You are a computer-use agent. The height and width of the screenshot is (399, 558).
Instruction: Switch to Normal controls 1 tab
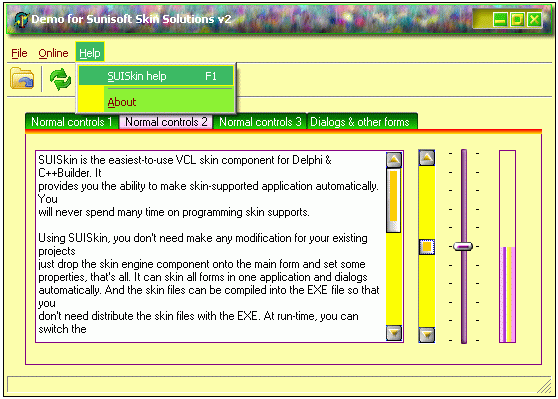tap(72, 122)
